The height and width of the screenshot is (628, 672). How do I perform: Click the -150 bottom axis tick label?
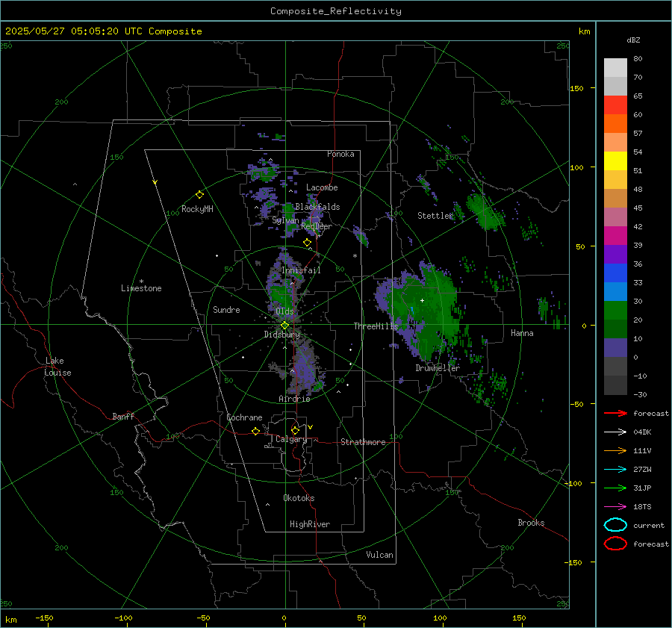tap(44, 618)
